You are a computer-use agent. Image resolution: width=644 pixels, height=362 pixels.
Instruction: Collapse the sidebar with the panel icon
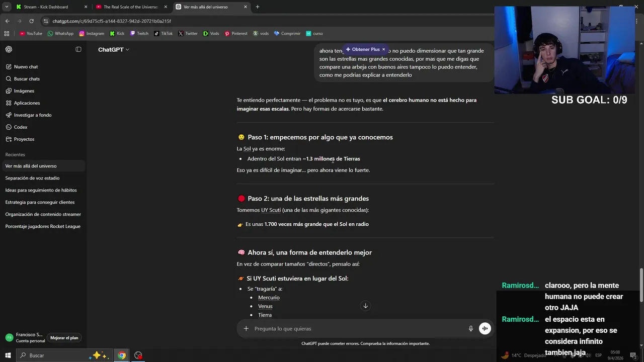coord(78,49)
